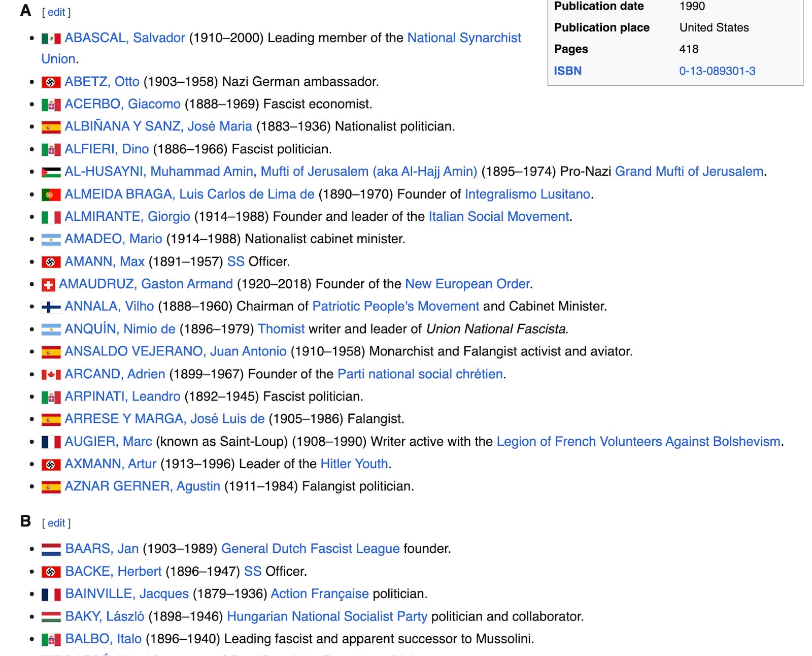Open ARCAND, Adrien article

115,374
